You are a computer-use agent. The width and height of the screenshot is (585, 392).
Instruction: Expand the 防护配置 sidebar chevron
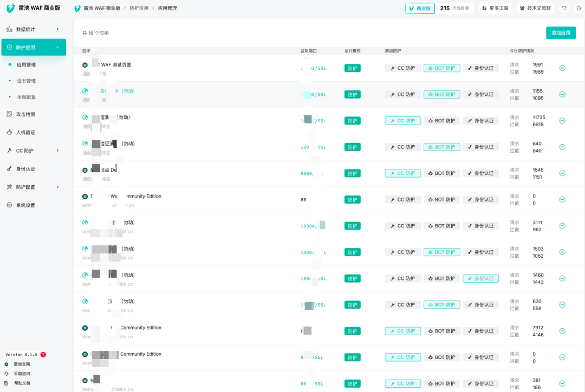(57, 187)
